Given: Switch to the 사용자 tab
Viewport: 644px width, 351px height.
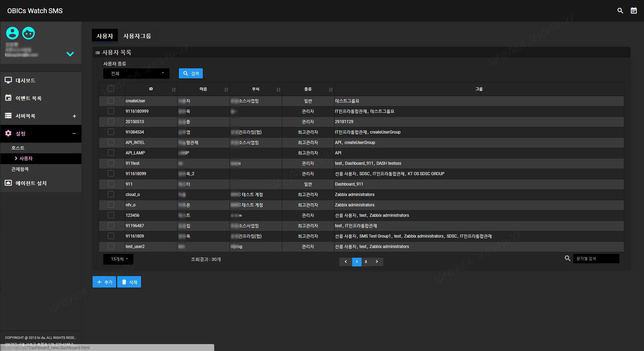Looking at the screenshot, I should (105, 36).
